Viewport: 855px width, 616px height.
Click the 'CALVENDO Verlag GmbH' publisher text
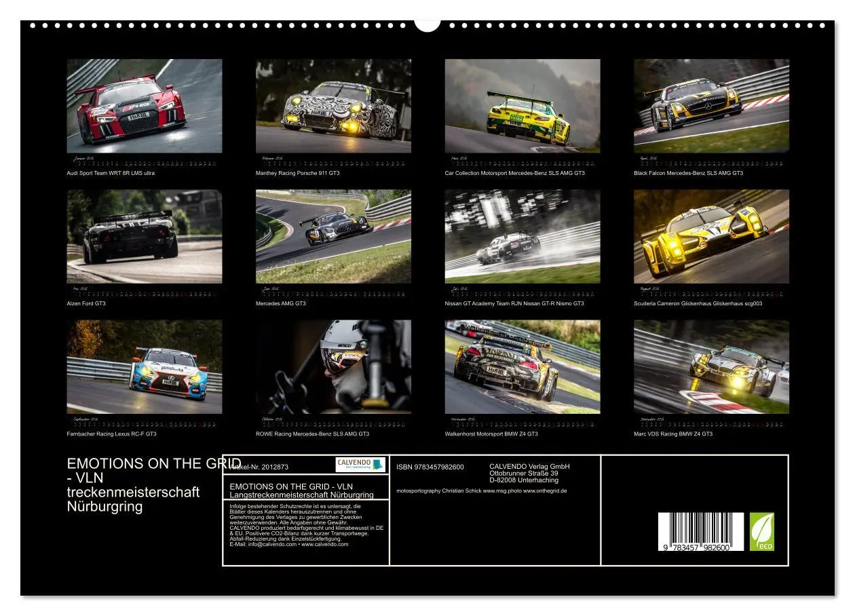coord(529,467)
